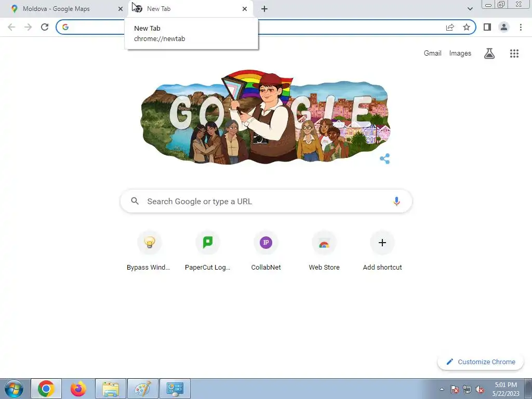Open the taskbar clock showing 5:01 PM

[506, 389]
